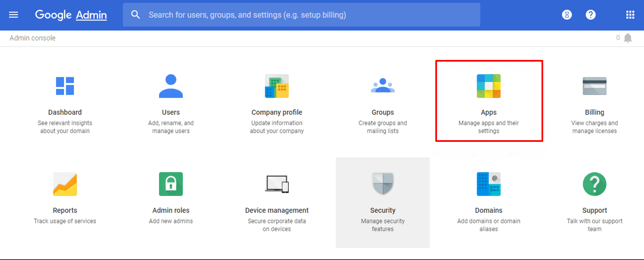Click the Support title label
Image resolution: width=644 pixels, height=260 pixels.
[595, 211]
